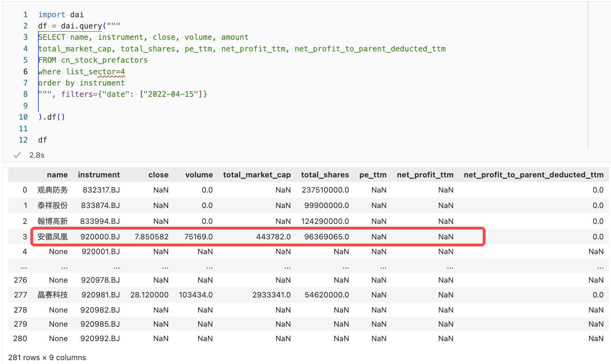Click the "2022-04-15" date string in code
The height and width of the screenshot is (364, 611).
171,94
